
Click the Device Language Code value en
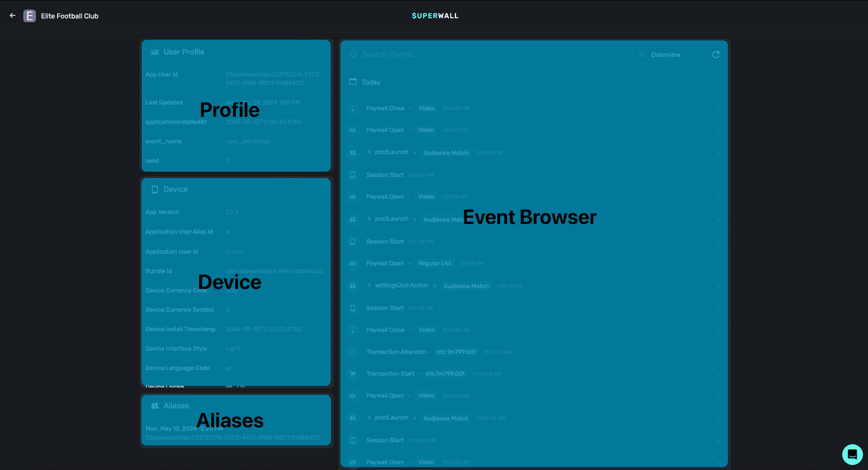coord(229,368)
